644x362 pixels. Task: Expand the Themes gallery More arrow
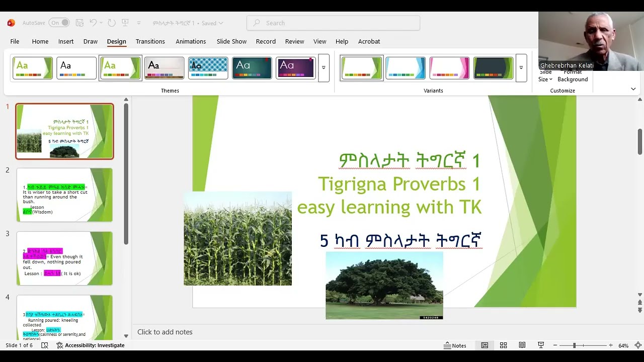324,68
